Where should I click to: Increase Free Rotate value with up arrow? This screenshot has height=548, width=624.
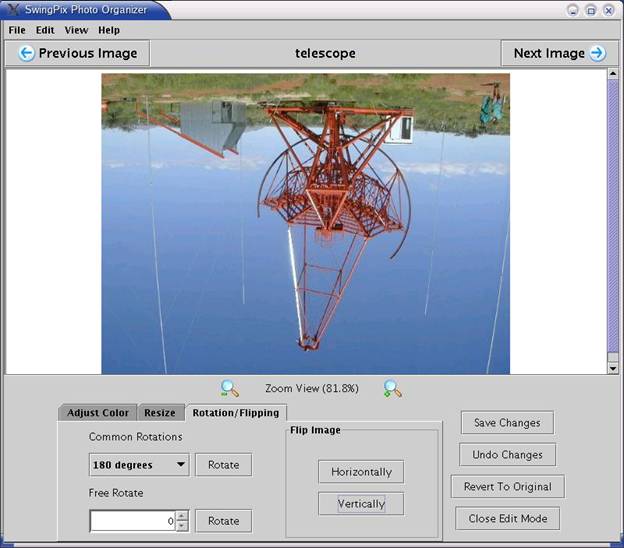pyautogui.click(x=182, y=516)
